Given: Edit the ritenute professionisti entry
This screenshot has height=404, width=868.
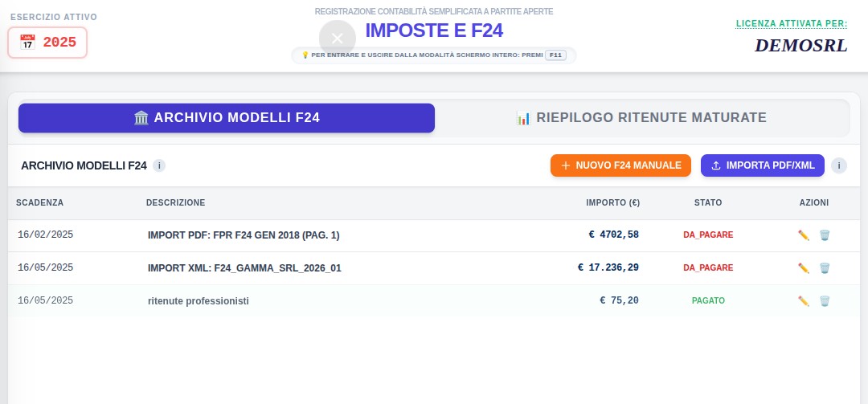Looking at the screenshot, I should (803, 301).
